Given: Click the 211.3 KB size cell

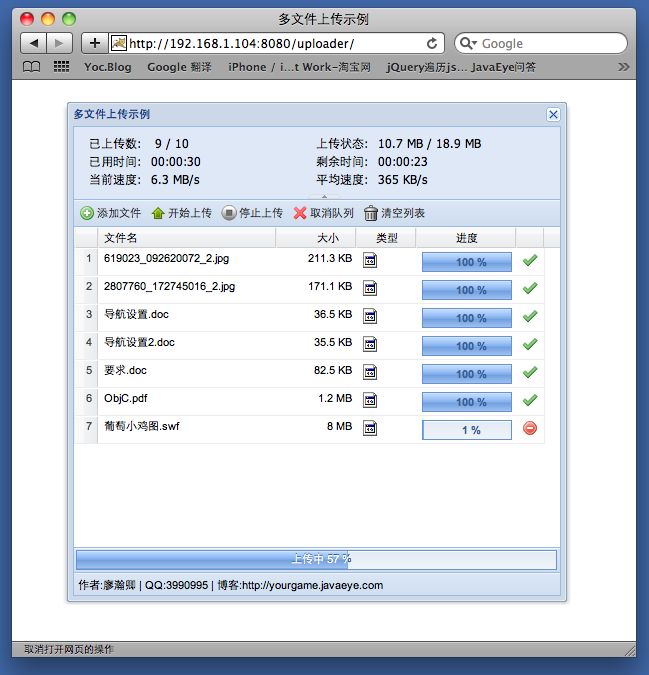Looking at the screenshot, I should [x=330, y=258].
